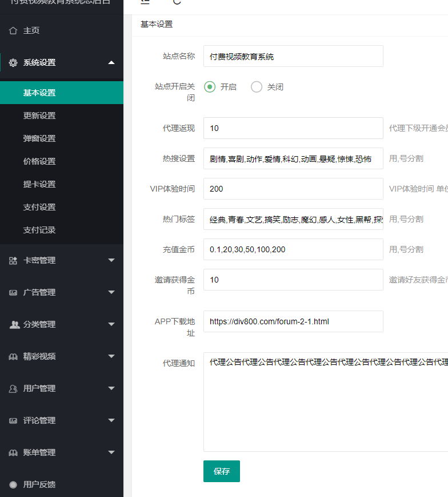The width and height of the screenshot is (448, 497).
Task: Click the sidebar collapse icon in top bar
Action: [x=145, y=2]
